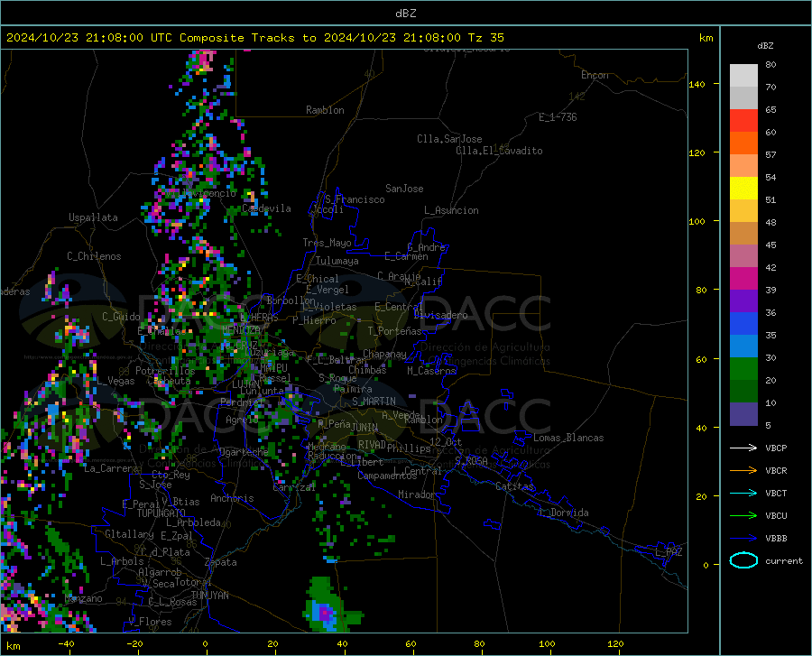
Task: Click the 'Tulumaya' map label
Action: coord(337,261)
